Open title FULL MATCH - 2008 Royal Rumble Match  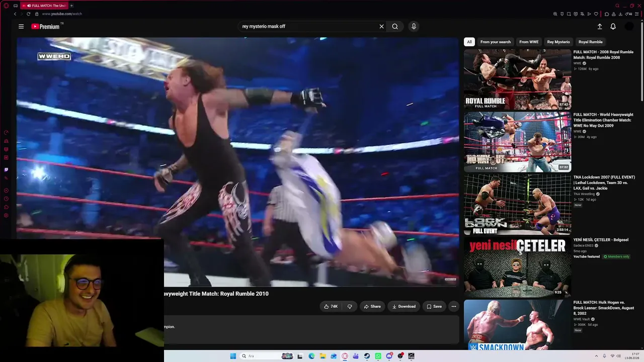click(x=603, y=55)
